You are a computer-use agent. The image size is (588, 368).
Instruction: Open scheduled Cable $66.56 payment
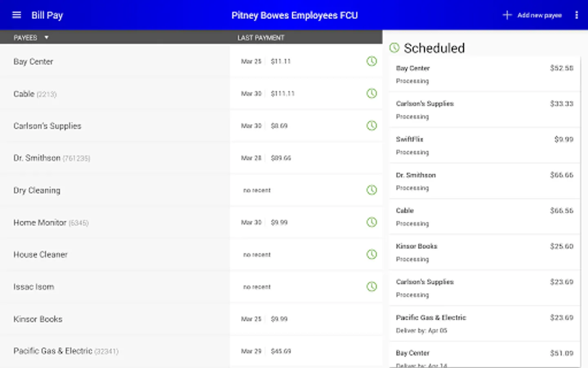coord(484,217)
